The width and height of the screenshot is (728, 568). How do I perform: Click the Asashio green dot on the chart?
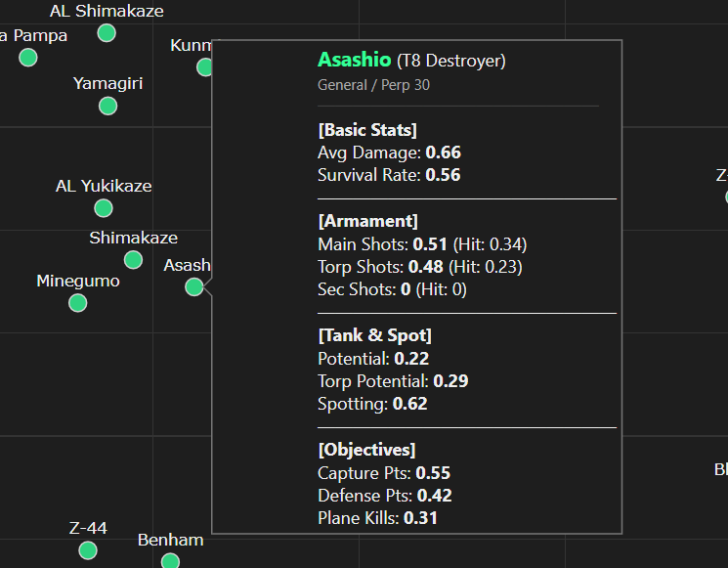coord(194,286)
